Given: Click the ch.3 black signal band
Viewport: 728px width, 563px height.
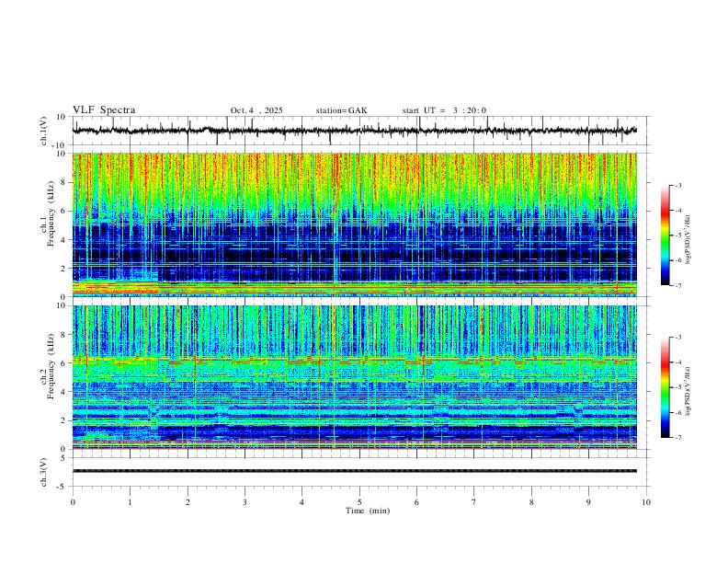Looking at the screenshot, I should [x=355, y=471].
